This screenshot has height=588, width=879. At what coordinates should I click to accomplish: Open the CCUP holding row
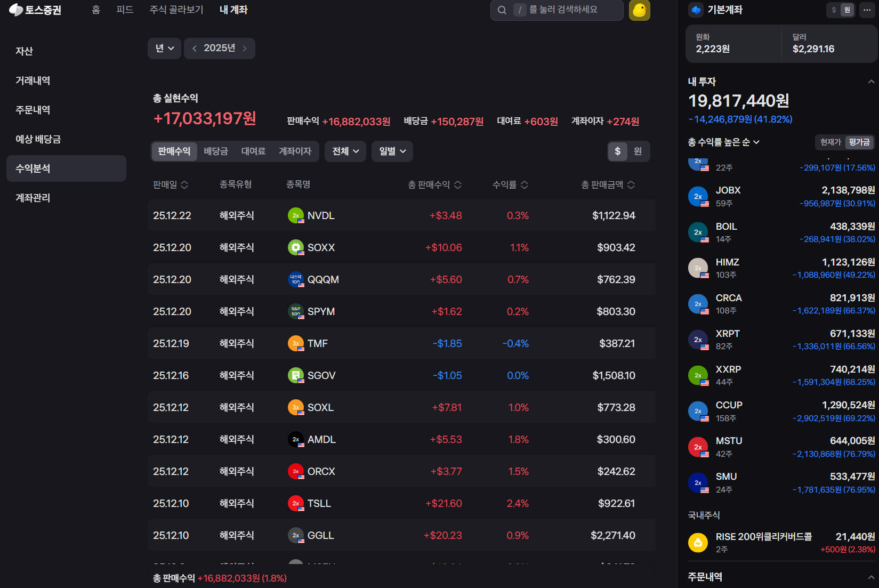click(x=781, y=411)
